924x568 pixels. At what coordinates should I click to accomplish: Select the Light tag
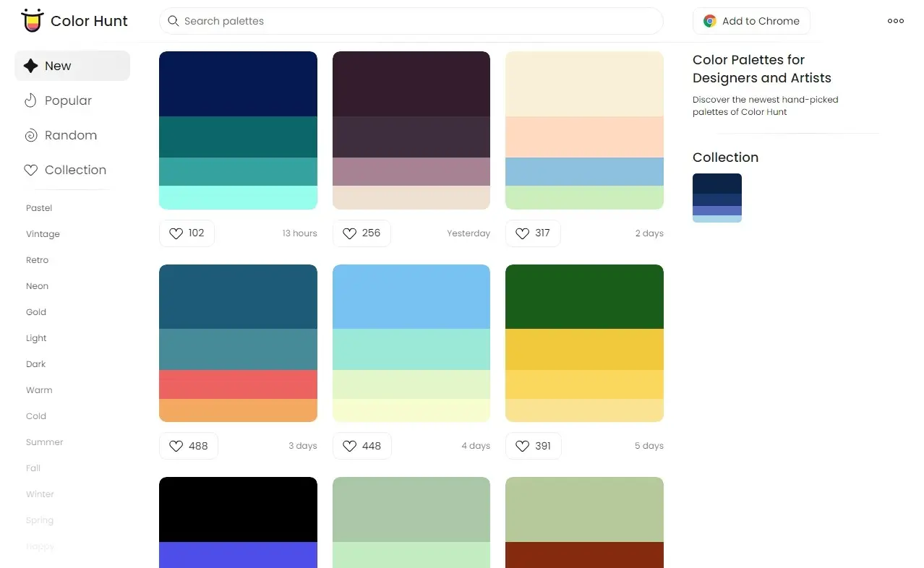coord(36,338)
